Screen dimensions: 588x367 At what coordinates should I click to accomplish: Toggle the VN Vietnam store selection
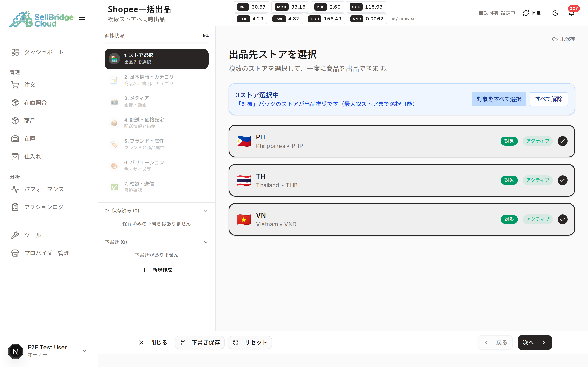coord(562,219)
